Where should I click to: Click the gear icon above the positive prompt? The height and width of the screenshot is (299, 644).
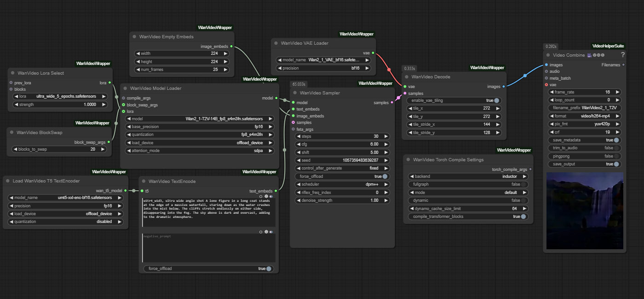tap(266, 196)
